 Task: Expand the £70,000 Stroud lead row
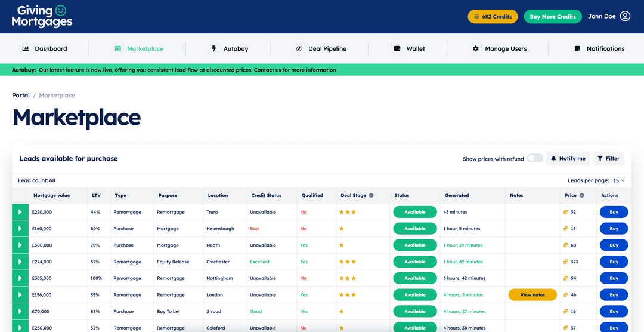(x=20, y=312)
